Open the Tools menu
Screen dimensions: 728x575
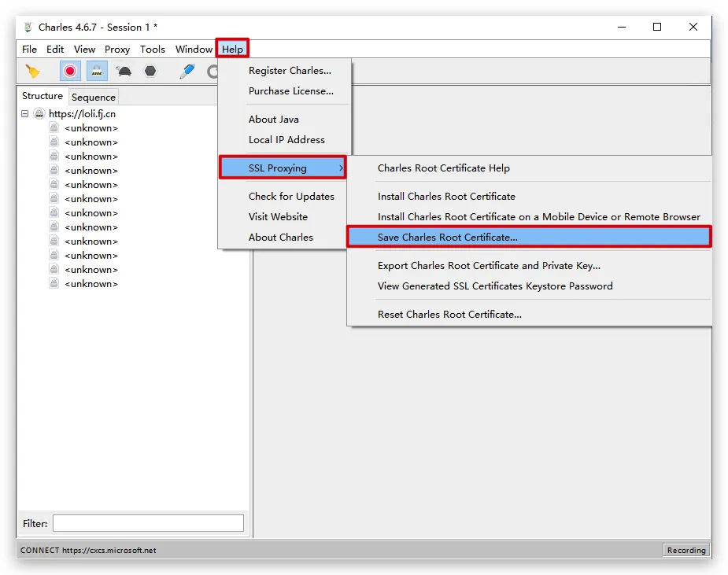[x=153, y=49]
